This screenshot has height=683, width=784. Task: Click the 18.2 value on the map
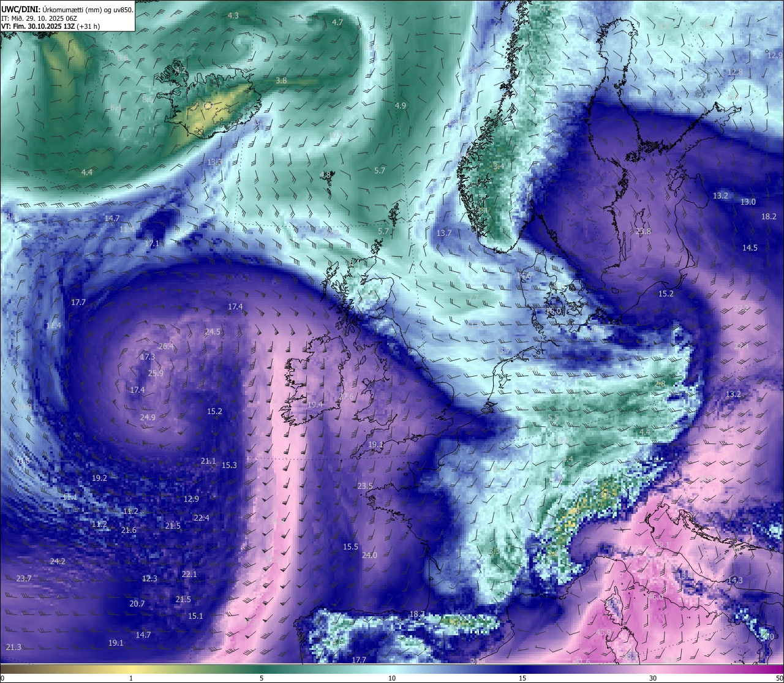pyautogui.click(x=769, y=216)
